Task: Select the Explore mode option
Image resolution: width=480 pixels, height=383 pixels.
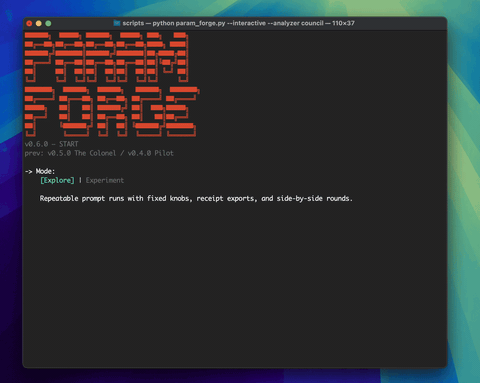Action: click(57, 180)
